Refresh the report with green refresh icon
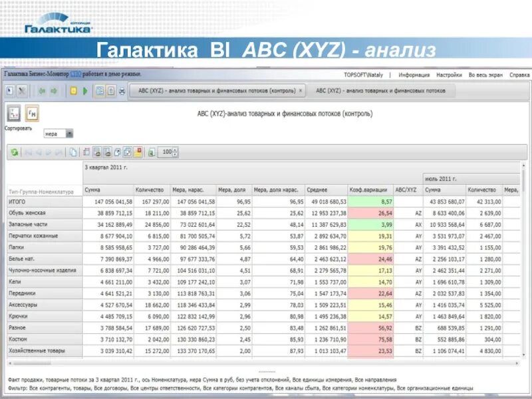The width and height of the screenshot is (532, 399). click(14, 152)
